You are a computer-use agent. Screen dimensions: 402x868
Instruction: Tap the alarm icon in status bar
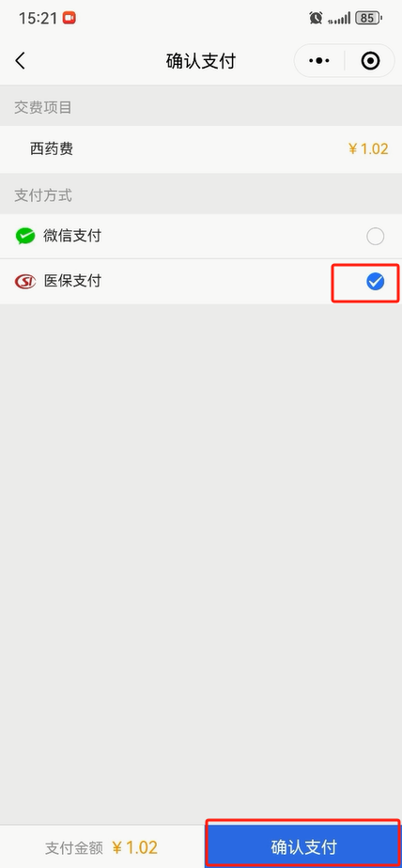[316, 18]
